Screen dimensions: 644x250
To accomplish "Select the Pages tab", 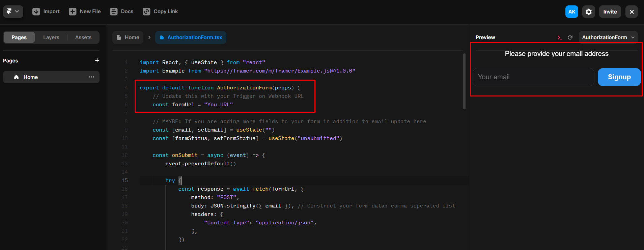I will [x=19, y=37].
